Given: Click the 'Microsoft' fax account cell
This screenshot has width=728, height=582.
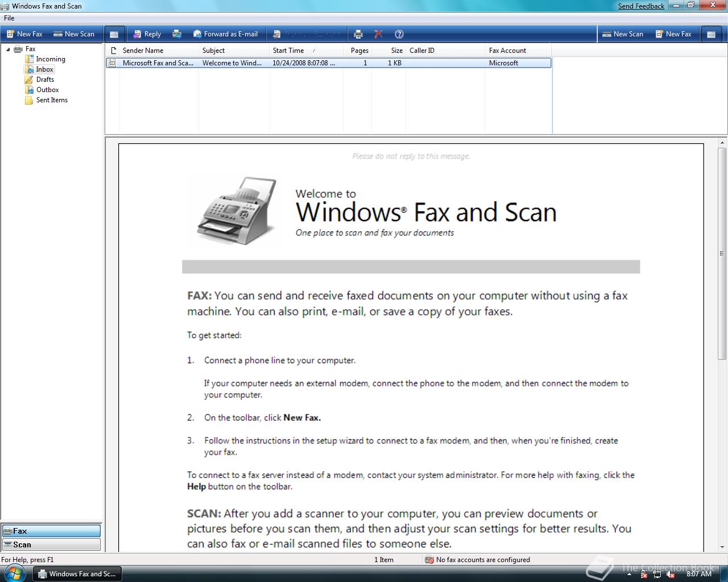Looking at the screenshot, I should click(503, 63).
